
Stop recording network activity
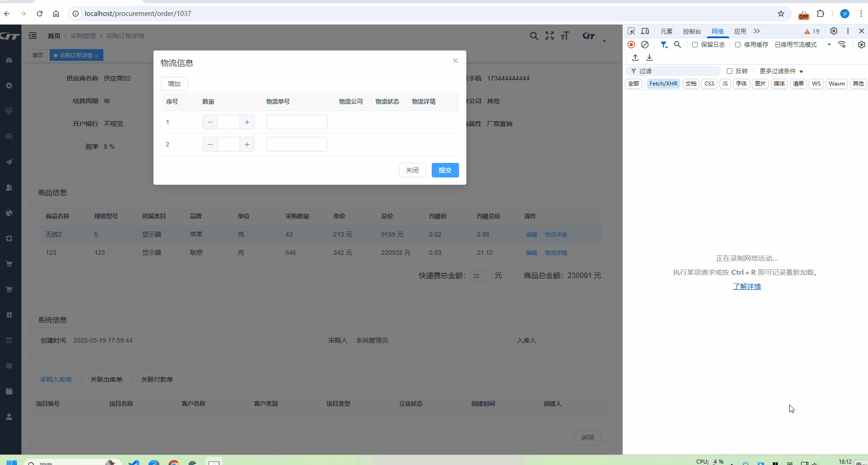pyautogui.click(x=631, y=45)
